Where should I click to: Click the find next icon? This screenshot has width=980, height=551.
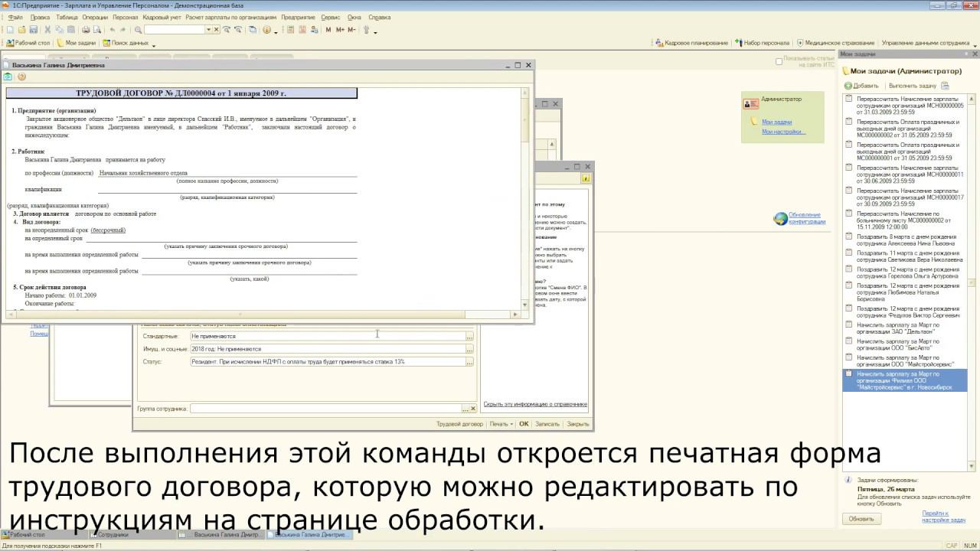[x=227, y=30]
